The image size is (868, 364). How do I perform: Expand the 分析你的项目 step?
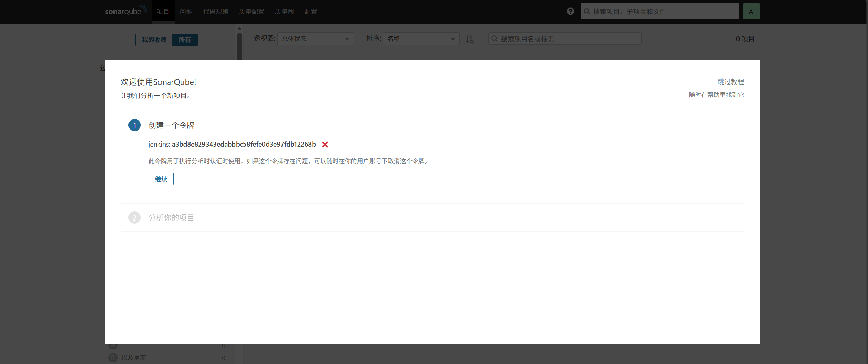(x=171, y=218)
